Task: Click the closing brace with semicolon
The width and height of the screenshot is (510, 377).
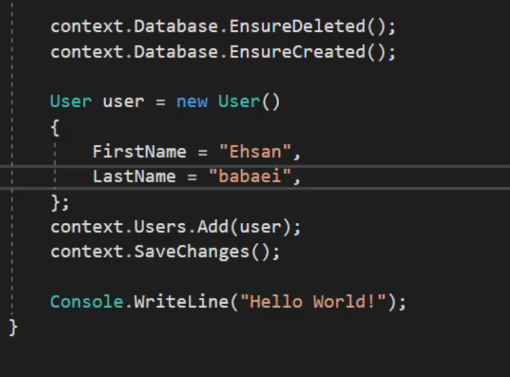Action: pyautogui.click(x=60, y=203)
